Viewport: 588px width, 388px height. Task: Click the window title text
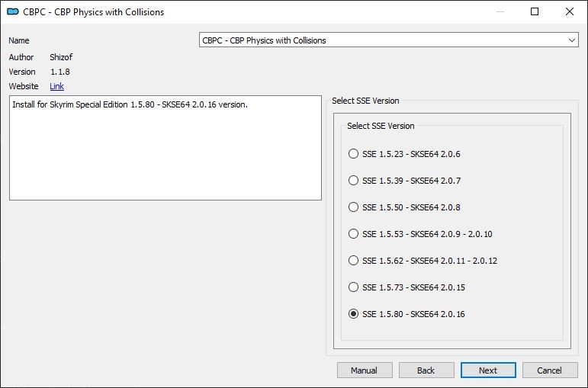point(93,12)
